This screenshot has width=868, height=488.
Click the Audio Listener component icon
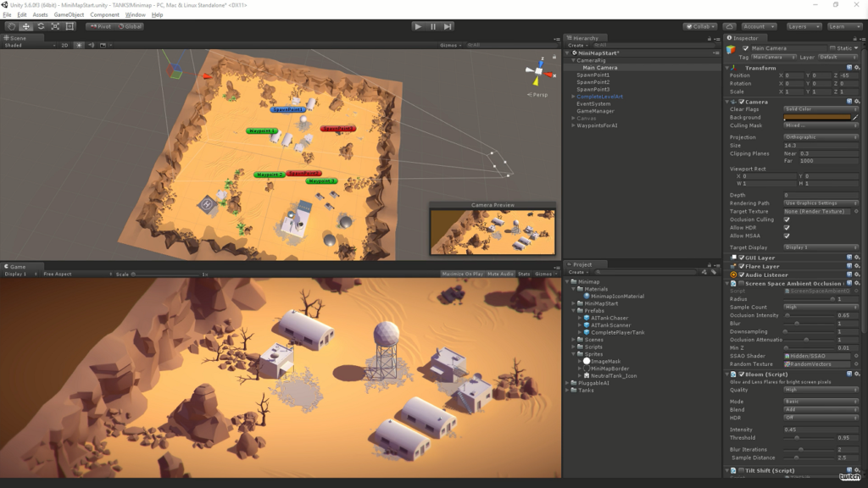click(x=734, y=274)
